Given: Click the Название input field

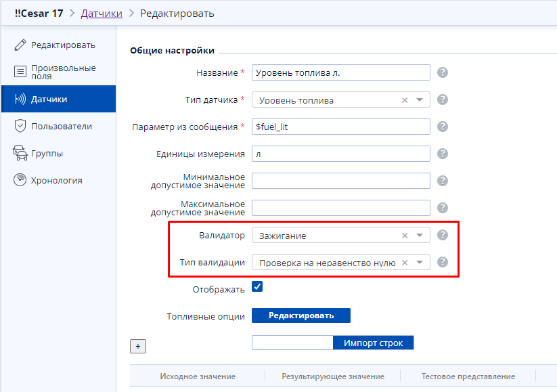Looking at the screenshot, I should 340,72.
